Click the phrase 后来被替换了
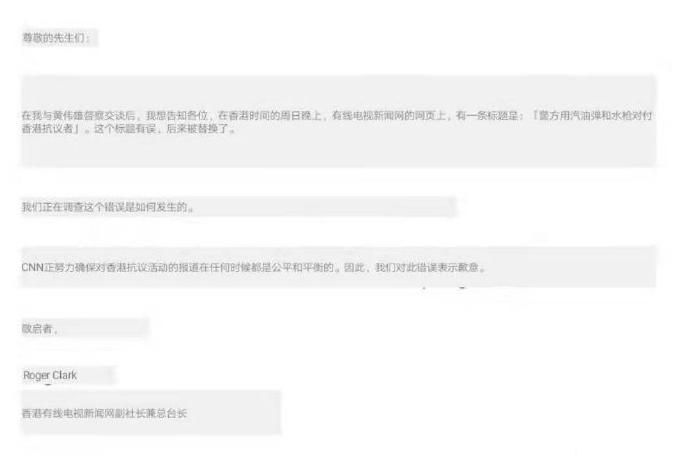The height and width of the screenshot is (465, 686). [x=197, y=129]
